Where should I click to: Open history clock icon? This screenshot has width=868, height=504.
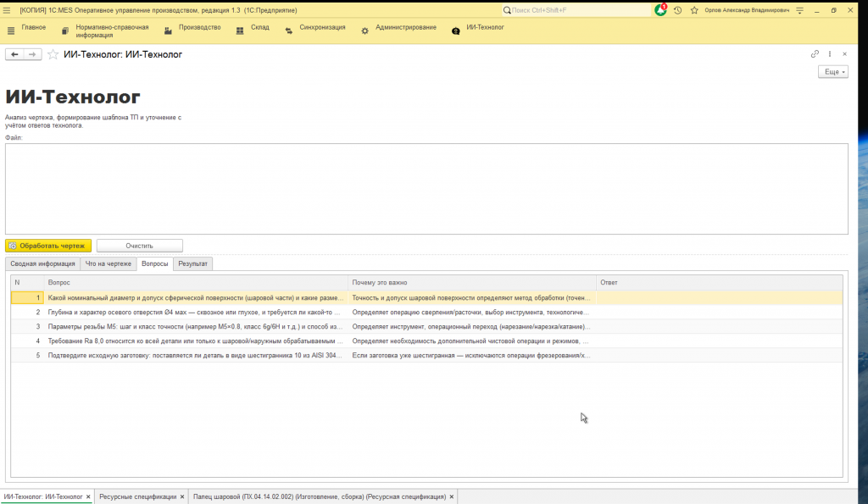677,10
